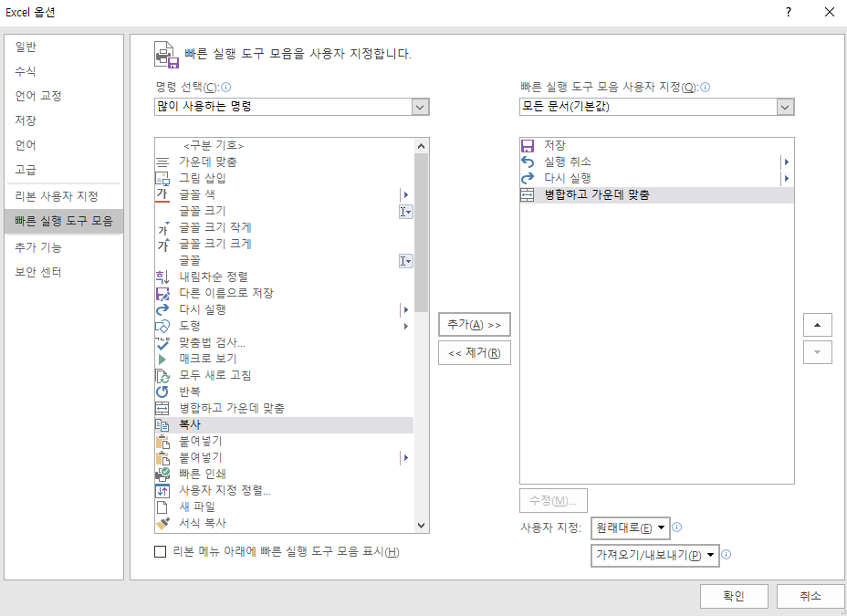Choose the 빠른 인쇄 quick print icon

(162, 475)
